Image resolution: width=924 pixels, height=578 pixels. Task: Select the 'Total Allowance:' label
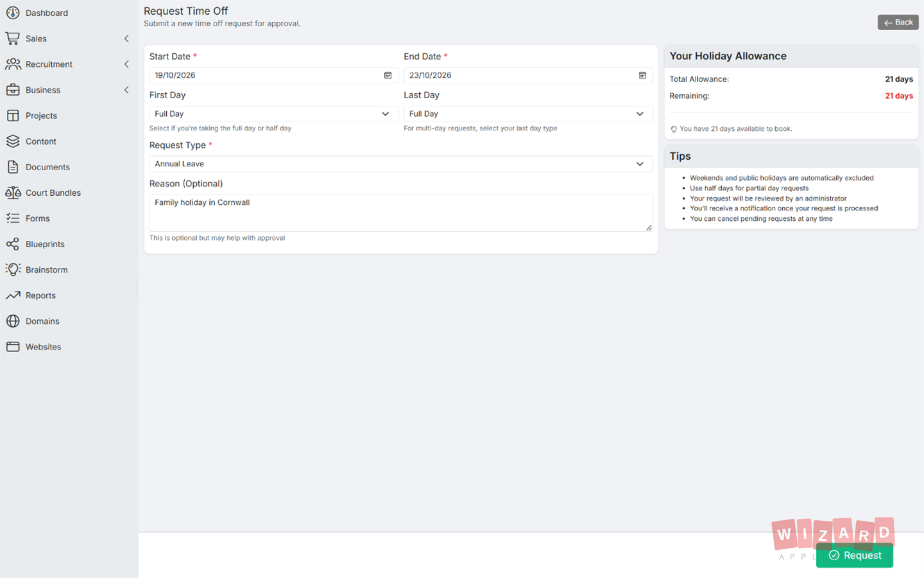coord(699,79)
